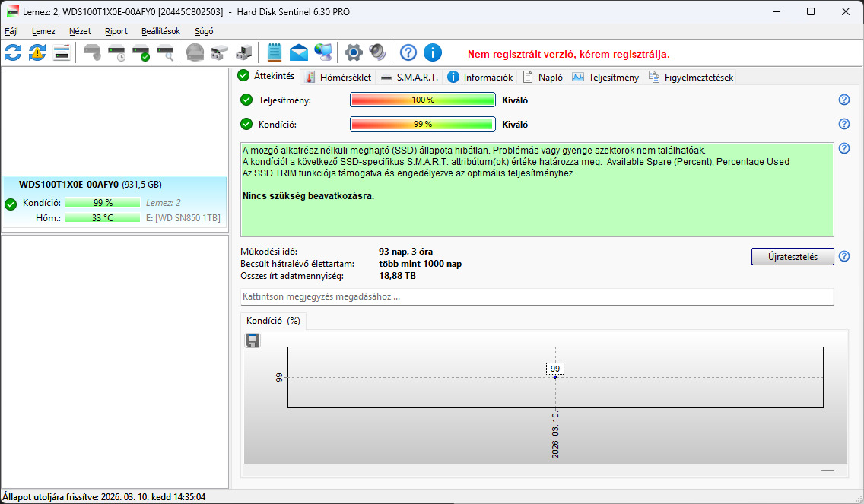The width and height of the screenshot is (864, 504).
Task: Switch to the Áttekintés tab
Action: (x=267, y=76)
